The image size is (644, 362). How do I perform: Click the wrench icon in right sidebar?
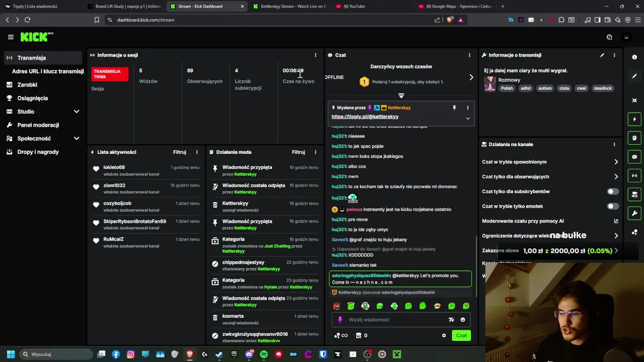coord(634,213)
